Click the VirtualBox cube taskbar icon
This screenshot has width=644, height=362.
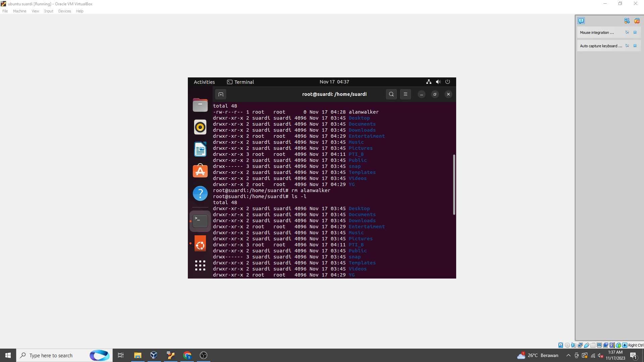tap(154, 355)
